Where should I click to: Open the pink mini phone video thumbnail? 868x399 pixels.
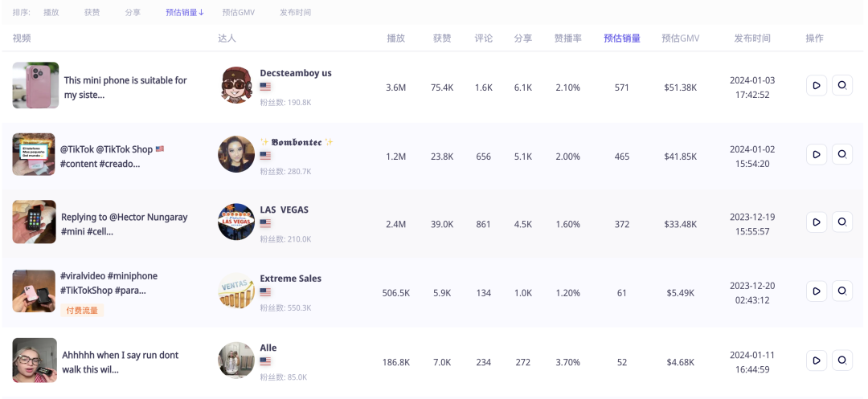click(35, 85)
